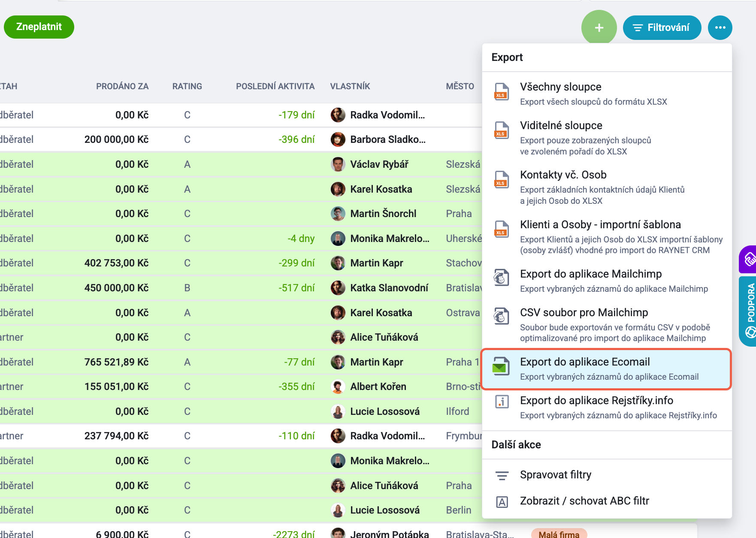Click the Zneplatnit button
This screenshot has width=756, height=538.
[39, 27]
